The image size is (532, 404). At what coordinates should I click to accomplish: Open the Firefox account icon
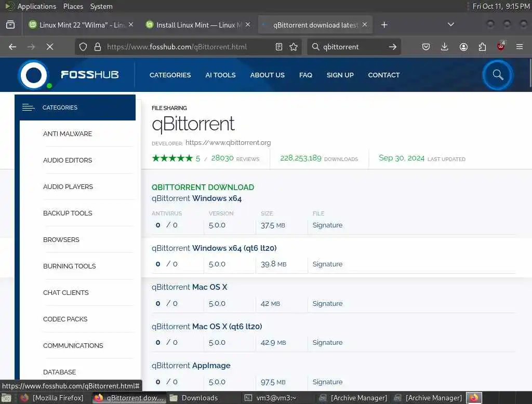click(x=463, y=47)
